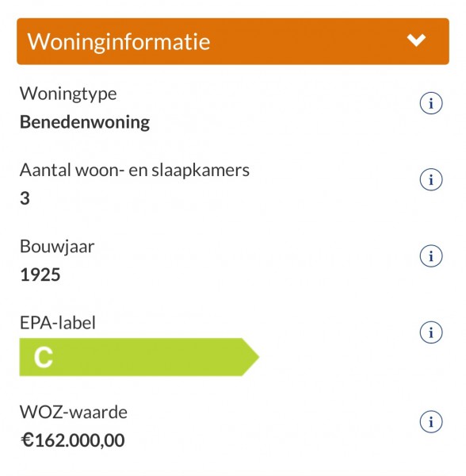This screenshot has width=466, height=476.
Task: Select the Woningtype label
Action: point(68,94)
